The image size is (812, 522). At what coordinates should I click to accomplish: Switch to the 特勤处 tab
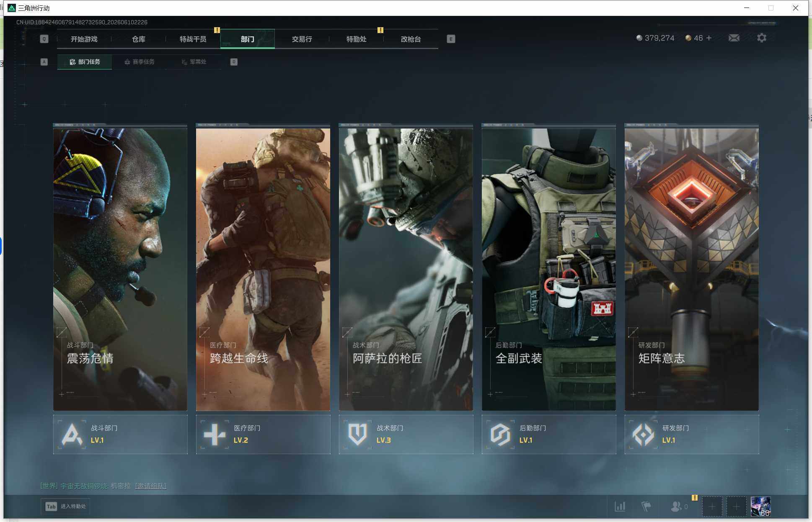tap(357, 39)
